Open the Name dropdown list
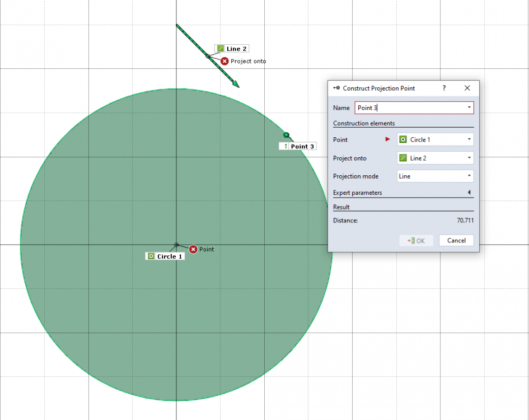Viewport: 529px width, 420px height. [469, 108]
